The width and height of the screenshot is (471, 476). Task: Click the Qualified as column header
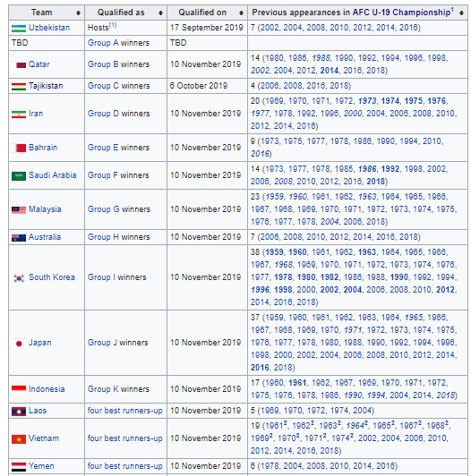click(x=125, y=13)
